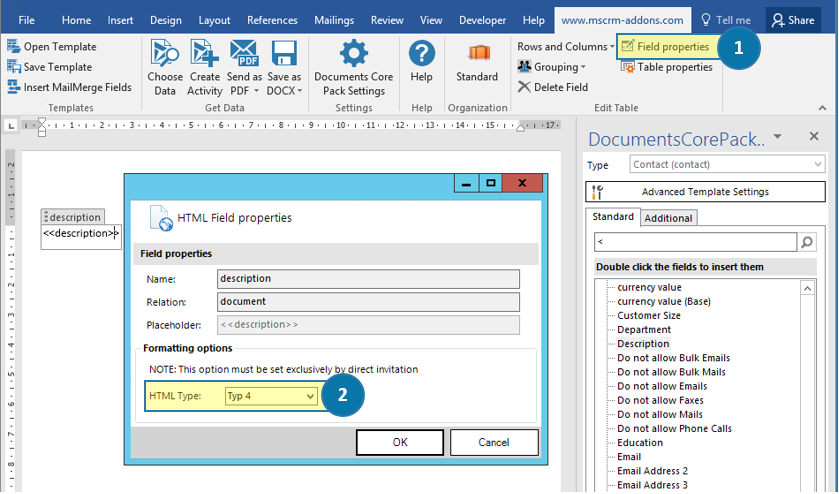Click the Relation field in dialog
Viewport: 839px width, 494px height.
[368, 302]
